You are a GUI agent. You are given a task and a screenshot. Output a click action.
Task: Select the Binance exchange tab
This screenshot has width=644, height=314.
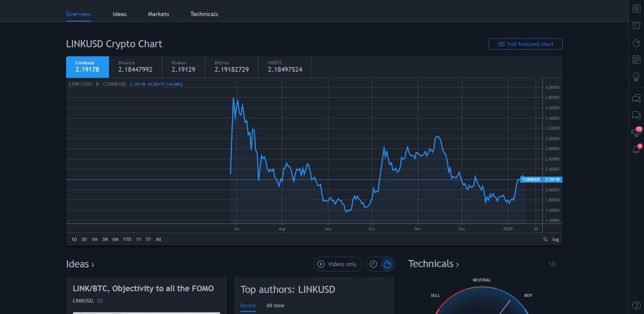point(135,67)
